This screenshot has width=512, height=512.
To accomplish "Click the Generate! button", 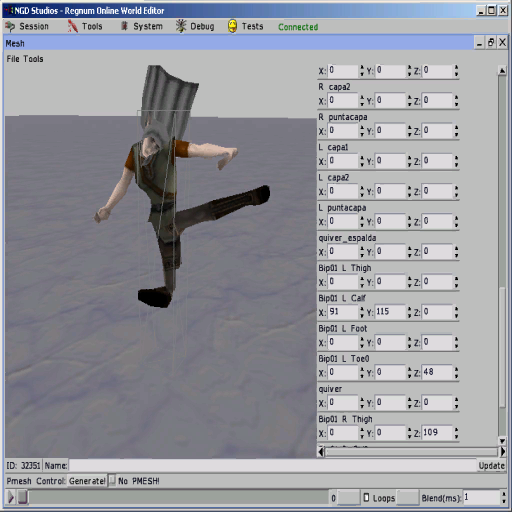I will pos(87,481).
